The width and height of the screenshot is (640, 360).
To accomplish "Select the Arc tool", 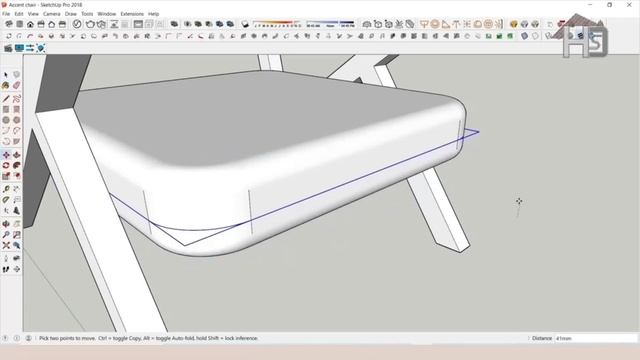I will pyautogui.click(x=6, y=131).
